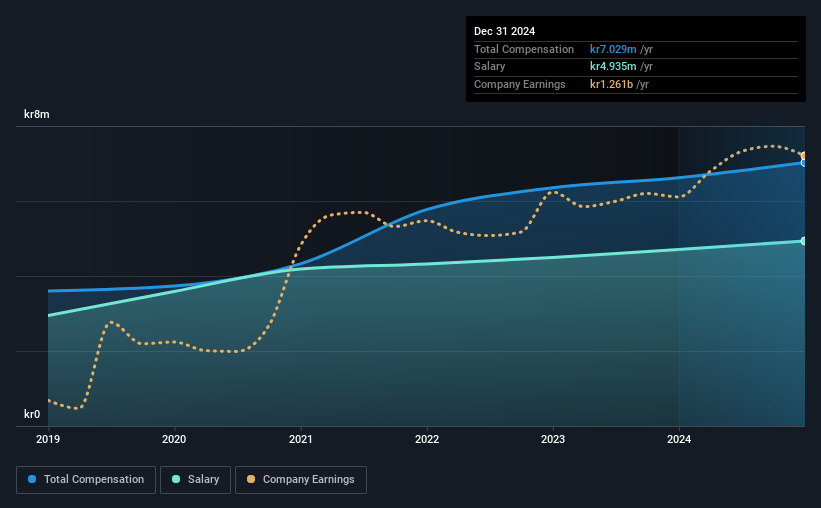The width and height of the screenshot is (821, 508).
Task: Click the Total Compensation tooltip row label
Action: (524, 49)
